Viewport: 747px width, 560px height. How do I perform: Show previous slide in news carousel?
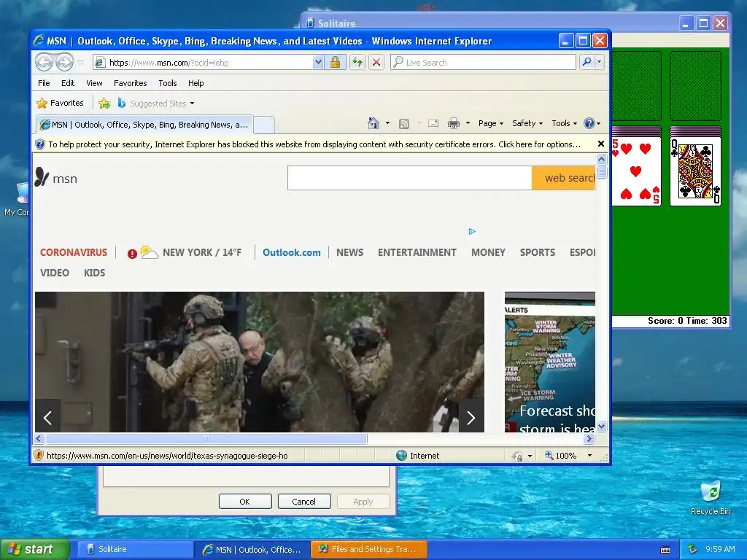(x=47, y=417)
